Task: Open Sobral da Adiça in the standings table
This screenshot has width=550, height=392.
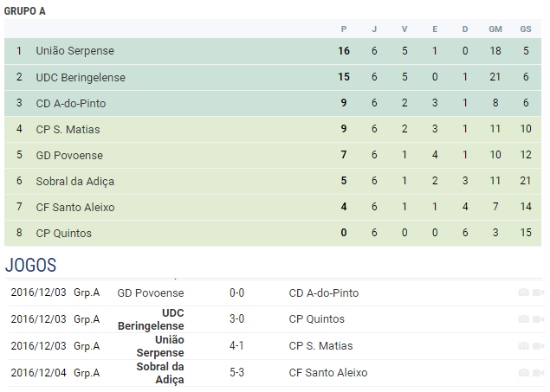Action: click(74, 181)
